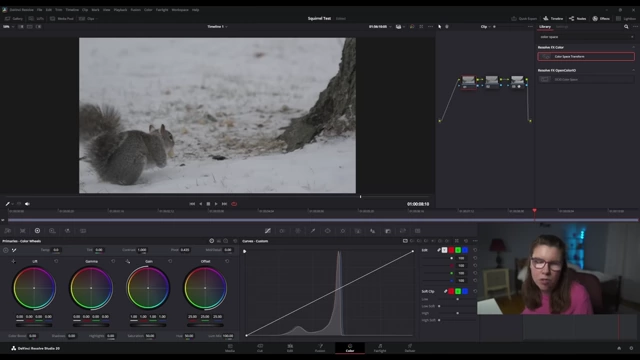
Task: Toggle the Nodes panel button
Action: point(578,18)
